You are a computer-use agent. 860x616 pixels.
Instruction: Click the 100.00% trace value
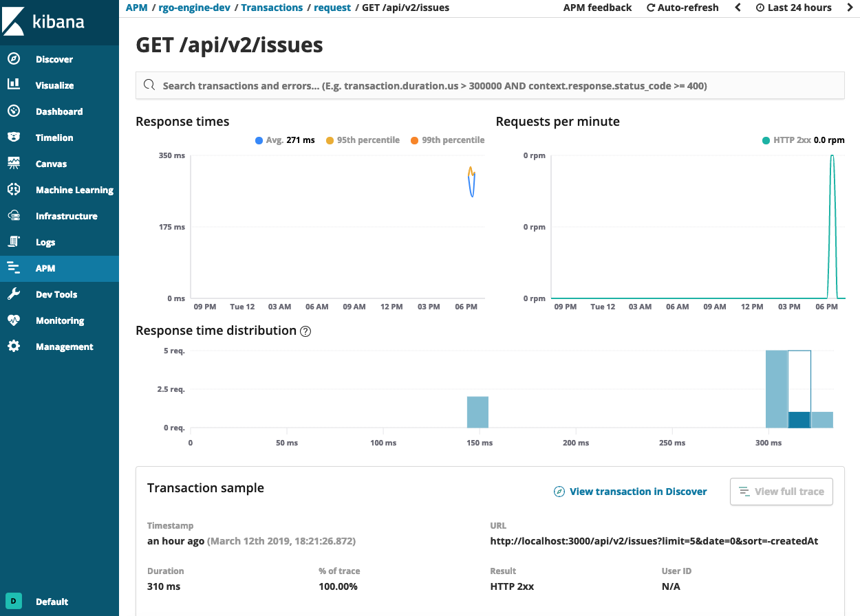tap(338, 586)
